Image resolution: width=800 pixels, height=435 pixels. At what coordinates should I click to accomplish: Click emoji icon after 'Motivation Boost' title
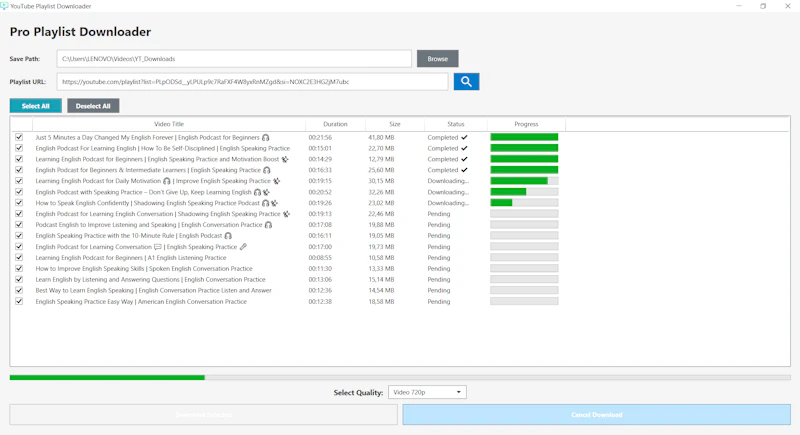[x=285, y=159]
